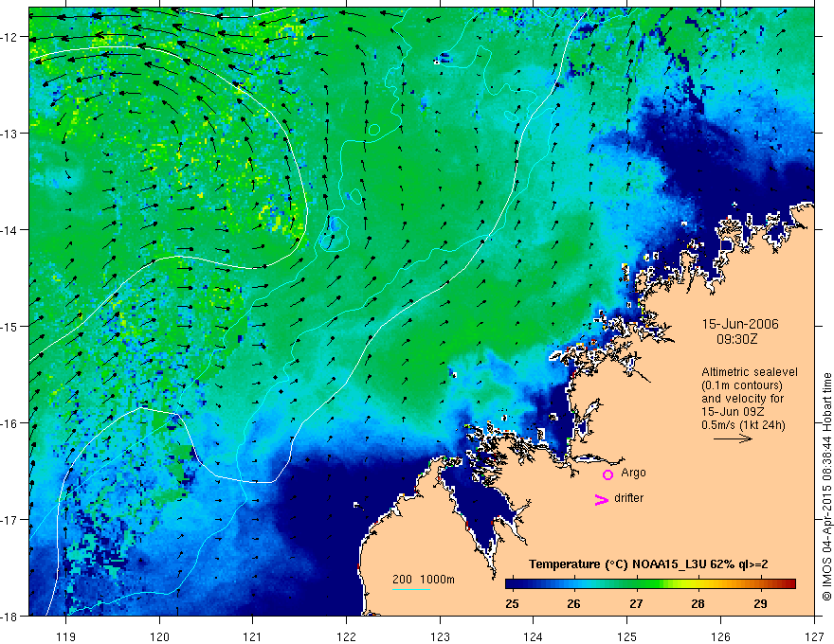Click the magenta drifter arrowhead legend marker
The width and height of the screenshot is (834, 644).
coord(601,499)
